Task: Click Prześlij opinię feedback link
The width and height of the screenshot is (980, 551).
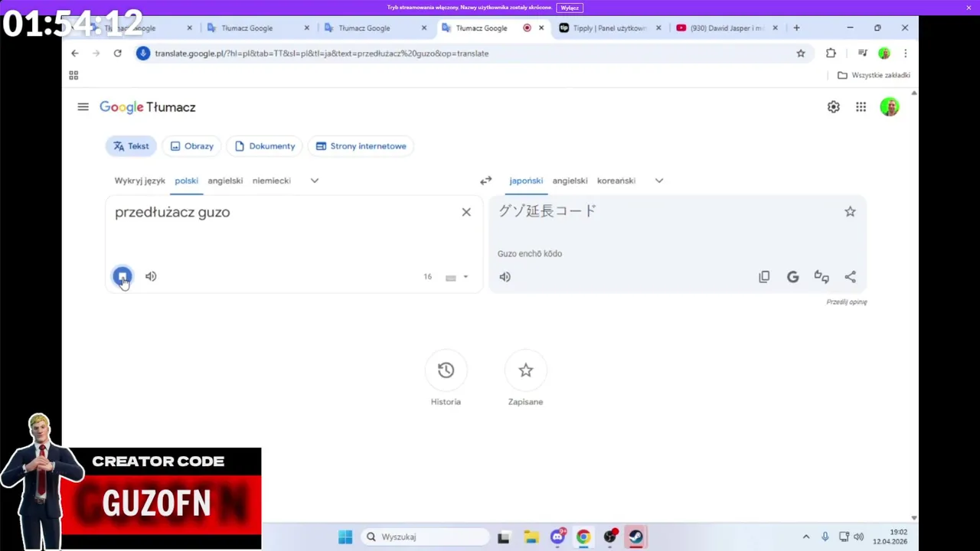Action: click(846, 302)
